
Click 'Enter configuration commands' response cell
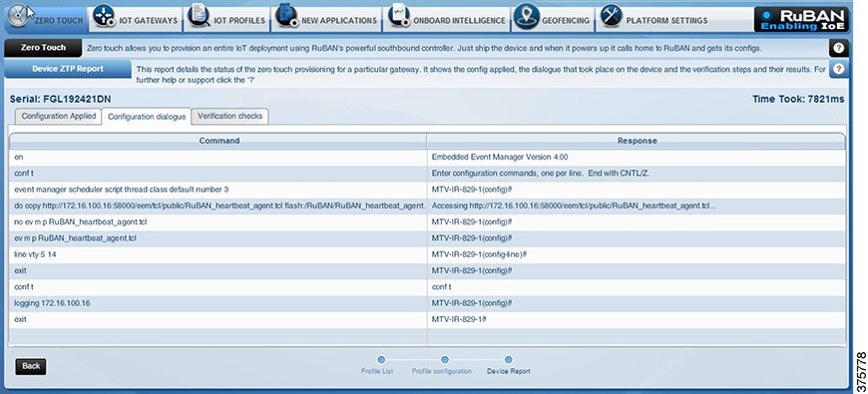click(x=637, y=174)
